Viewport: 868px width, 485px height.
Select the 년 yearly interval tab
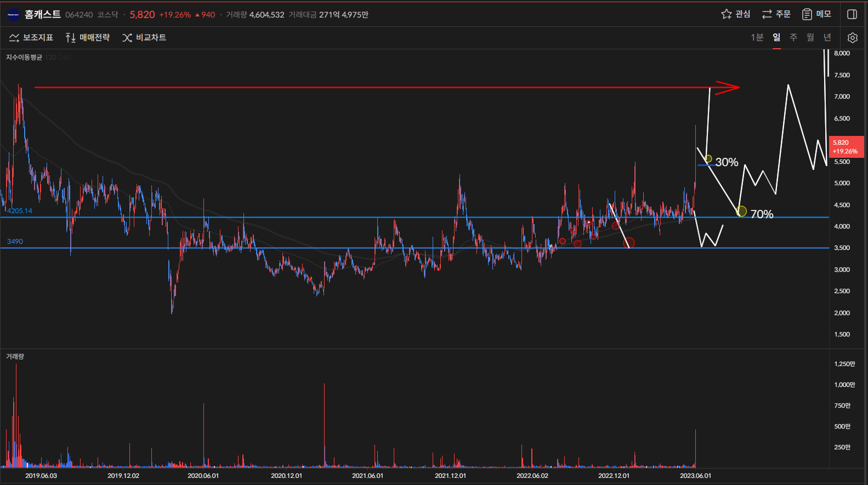point(827,37)
